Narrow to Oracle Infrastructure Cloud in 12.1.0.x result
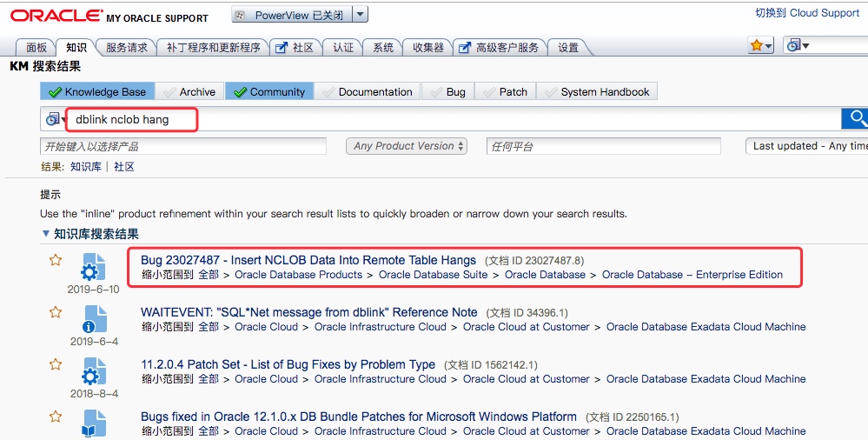 [381, 430]
